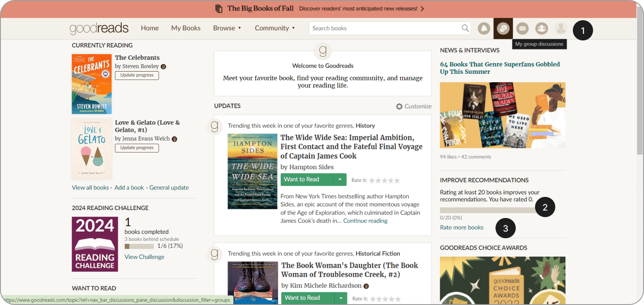The image size is (644, 305).
Task: Click Kim Michele Richardson's author badge
Action: click(366, 286)
